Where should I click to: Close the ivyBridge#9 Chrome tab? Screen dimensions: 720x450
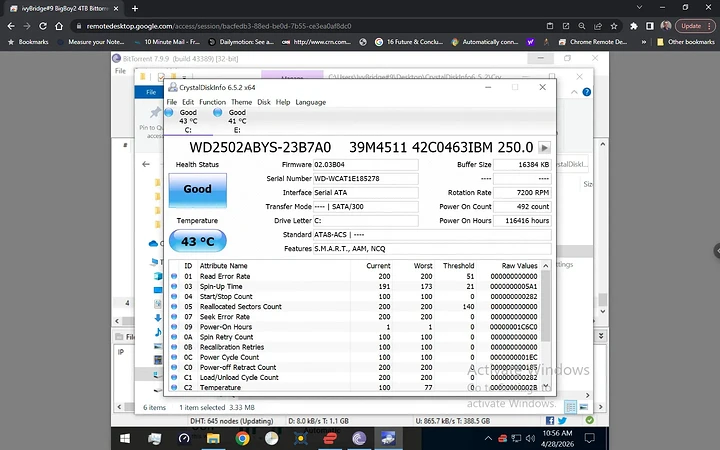coord(116,8)
